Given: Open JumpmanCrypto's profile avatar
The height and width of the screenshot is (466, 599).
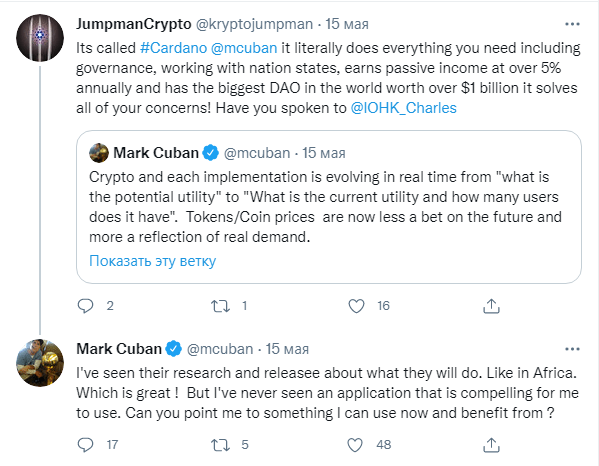Looking at the screenshot, I should pyautogui.click(x=40, y=38).
